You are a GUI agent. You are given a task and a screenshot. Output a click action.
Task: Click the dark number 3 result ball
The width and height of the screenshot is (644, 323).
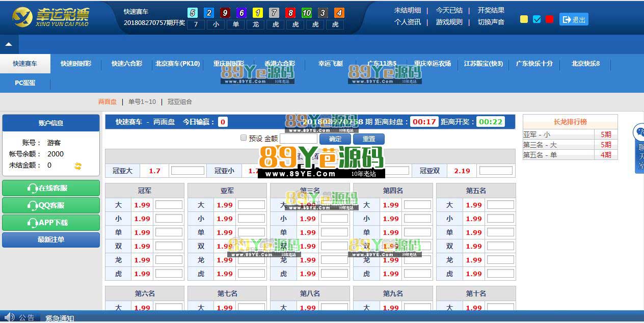(x=323, y=13)
